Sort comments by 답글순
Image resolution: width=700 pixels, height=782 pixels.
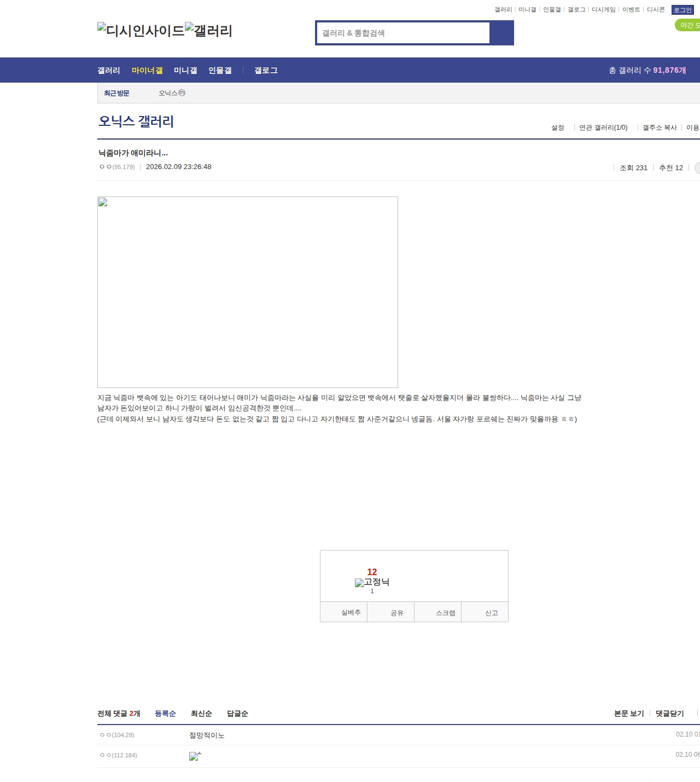point(237,714)
